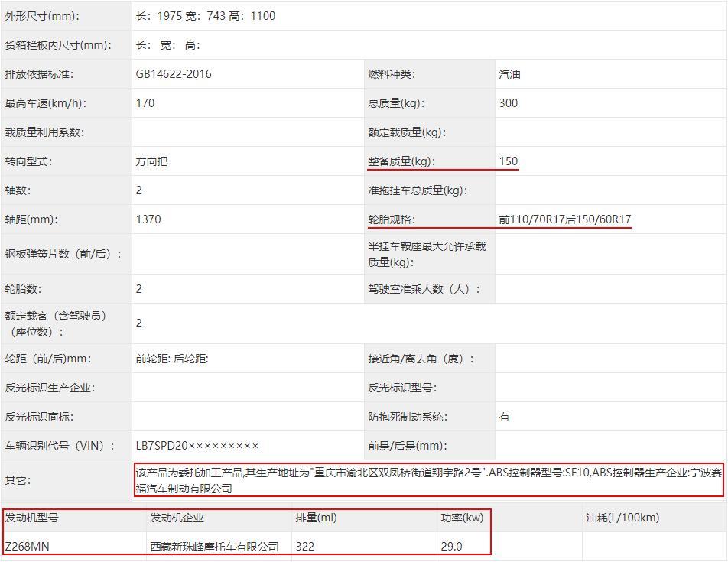This screenshot has width=728, height=562.
Task: Click the engine maker 西藏新珠峰摩托车有限公司
Action: click(215, 547)
